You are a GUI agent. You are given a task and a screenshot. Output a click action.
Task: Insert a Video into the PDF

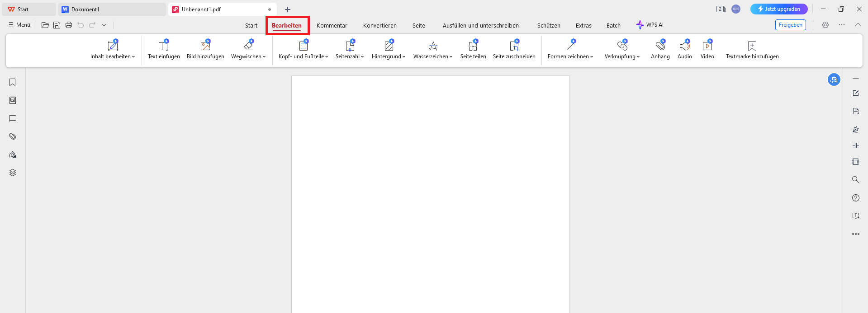pos(707,50)
